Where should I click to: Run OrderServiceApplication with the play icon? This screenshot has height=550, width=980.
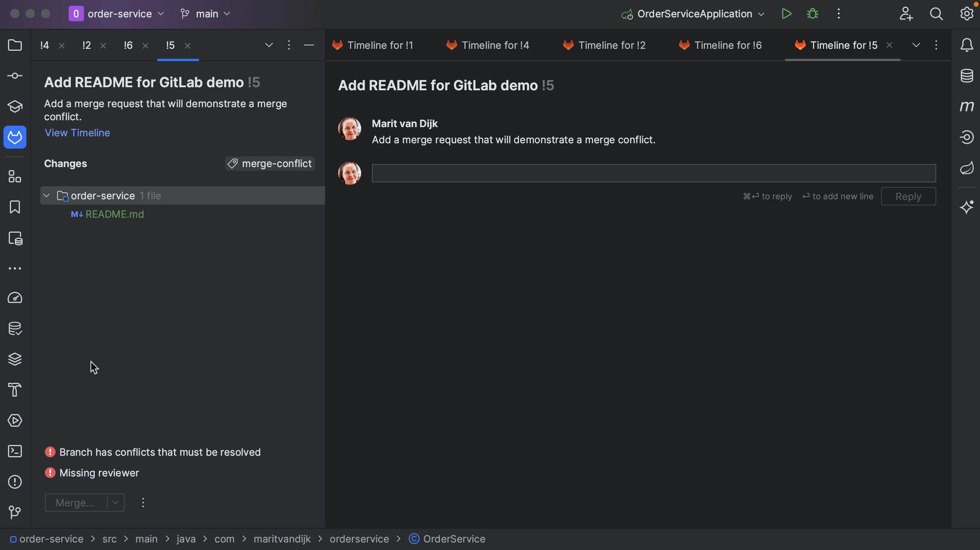click(786, 14)
